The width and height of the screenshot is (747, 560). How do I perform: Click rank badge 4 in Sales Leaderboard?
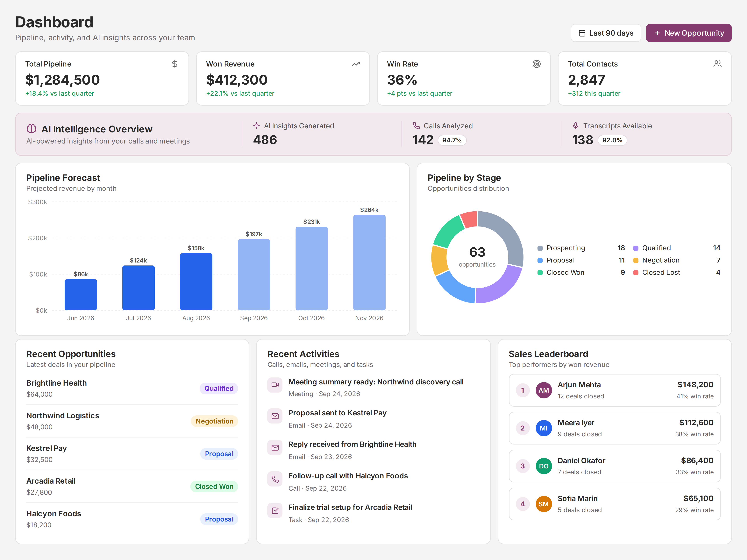pos(523,504)
